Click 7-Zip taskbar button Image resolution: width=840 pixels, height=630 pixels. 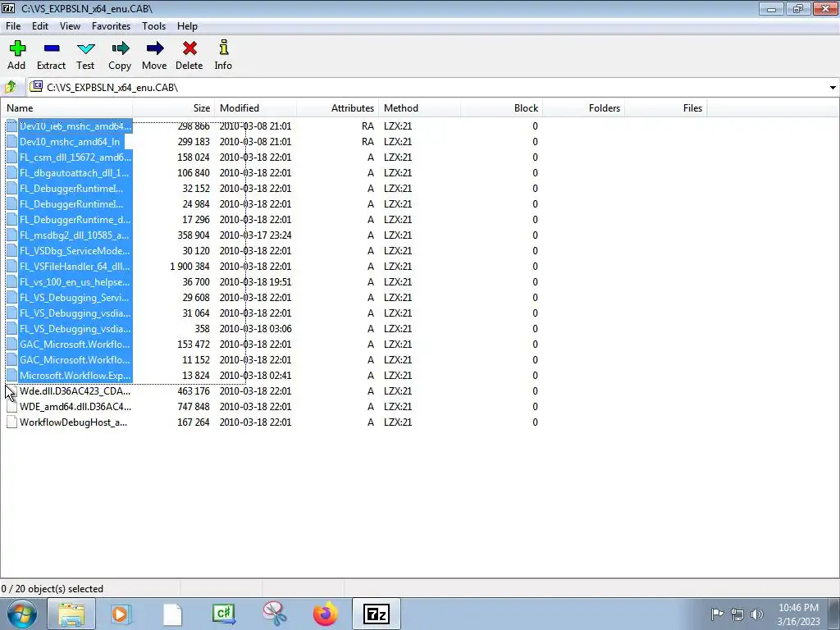click(376, 614)
